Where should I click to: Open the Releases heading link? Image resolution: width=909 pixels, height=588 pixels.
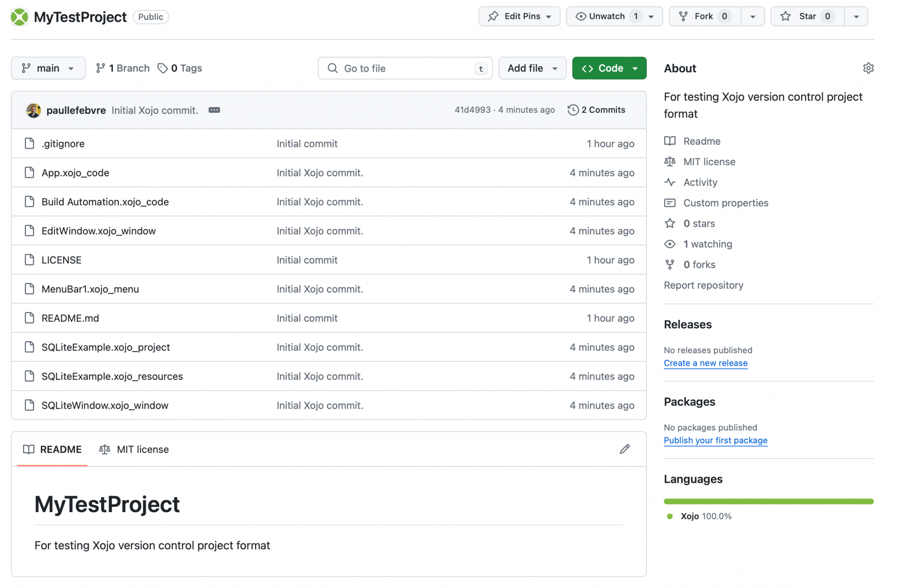click(688, 324)
